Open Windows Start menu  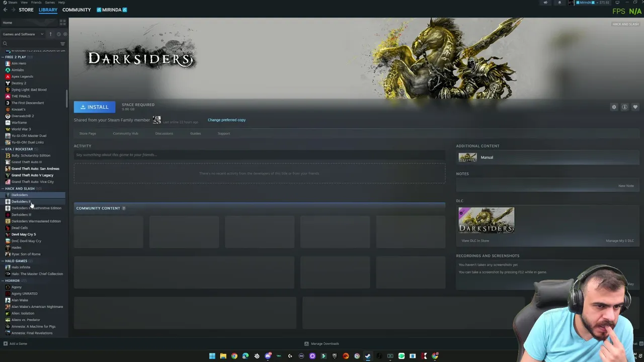(212, 356)
